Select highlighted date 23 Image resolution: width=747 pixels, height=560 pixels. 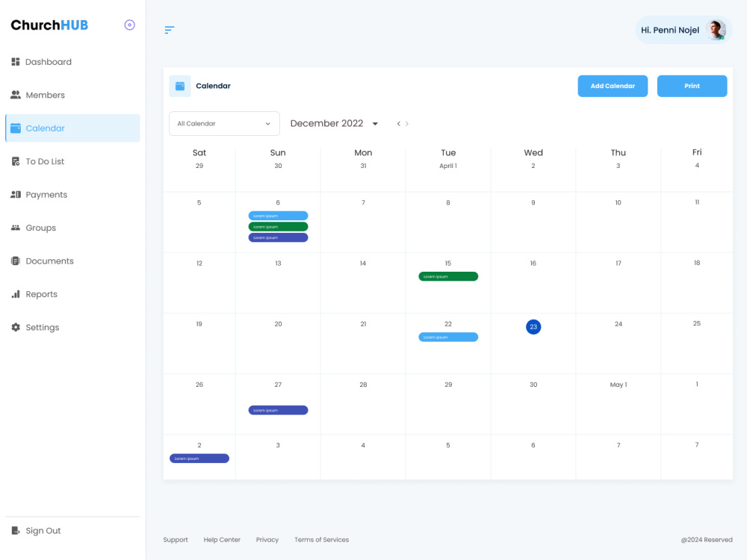[533, 327]
